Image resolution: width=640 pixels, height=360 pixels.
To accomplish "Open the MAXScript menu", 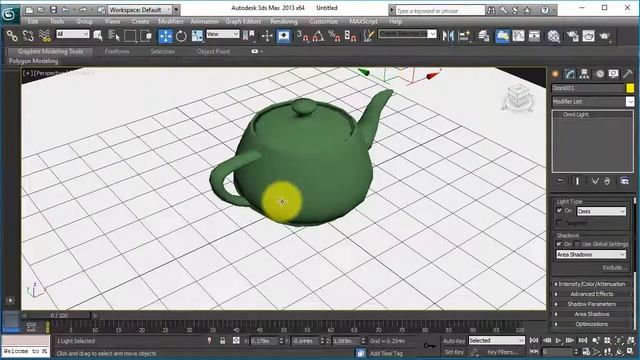I will click(363, 21).
